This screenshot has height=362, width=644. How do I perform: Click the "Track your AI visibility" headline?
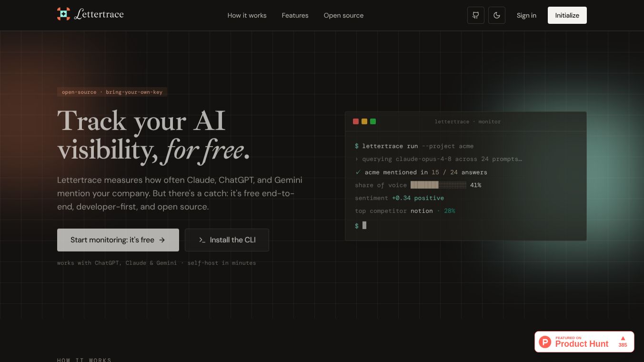153,135
